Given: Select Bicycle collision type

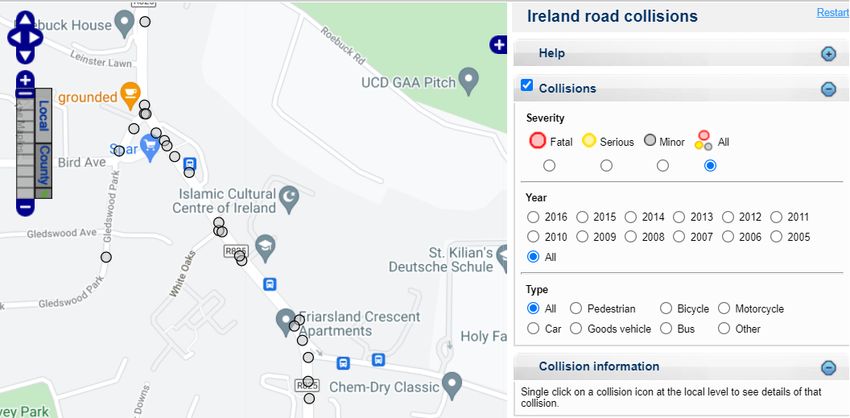Looking at the screenshot, I should point(666,308).
